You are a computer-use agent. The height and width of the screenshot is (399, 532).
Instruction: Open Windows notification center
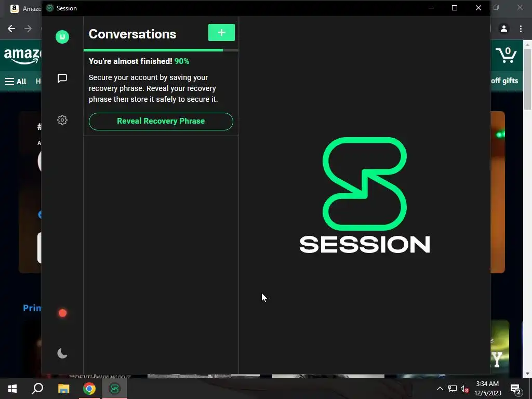coord(516,389)
